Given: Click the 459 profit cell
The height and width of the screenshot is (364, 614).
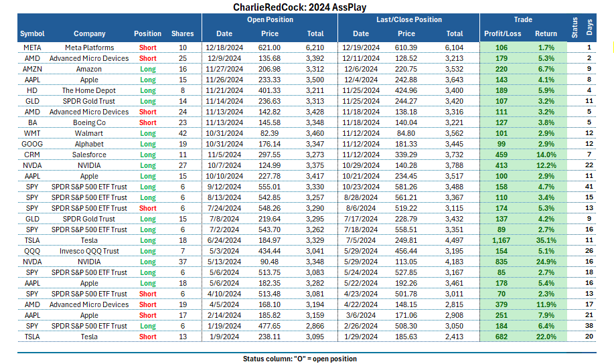Looking at the screenshot, I should tap(502, 155).
